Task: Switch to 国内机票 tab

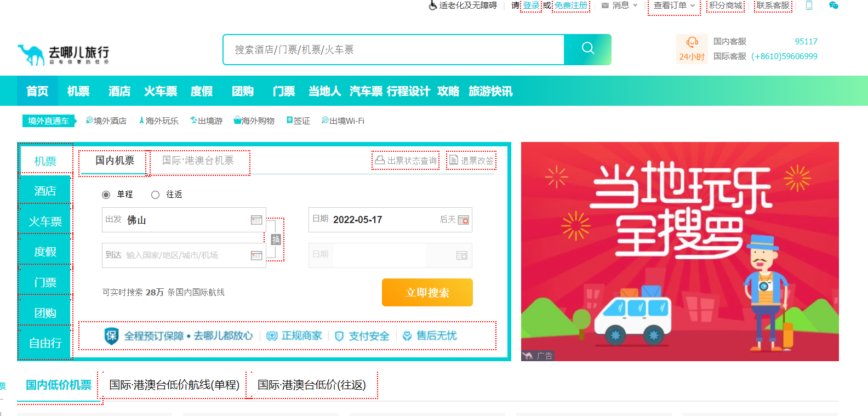Action: tap(115, 160)
